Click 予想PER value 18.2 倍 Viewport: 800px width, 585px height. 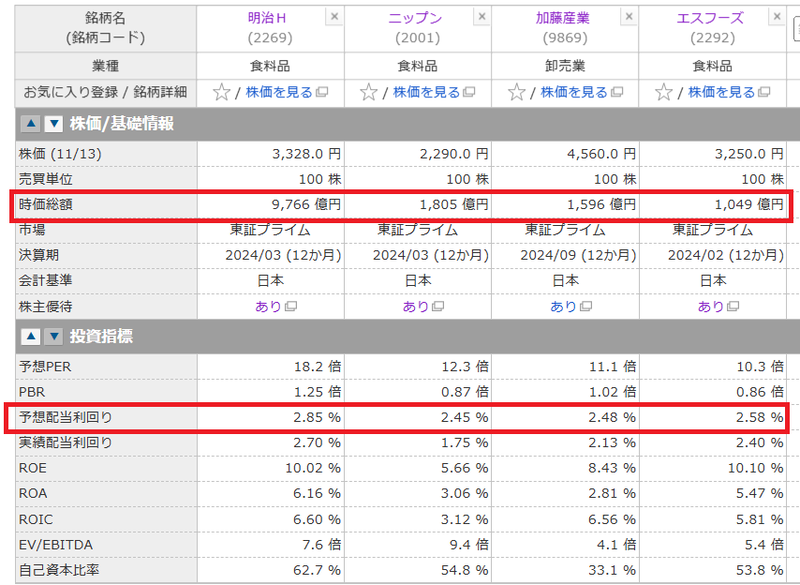tap(317, 367)
